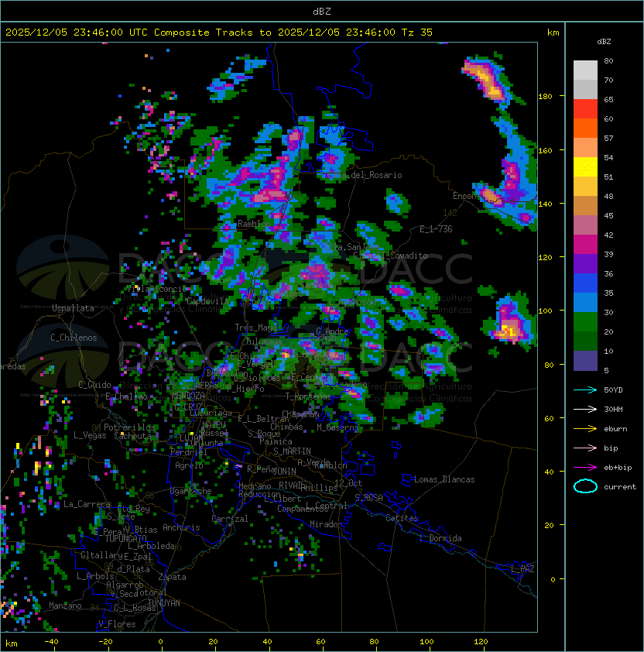
Task: Click the '50YD' legend label
Action: click(613, 389)
